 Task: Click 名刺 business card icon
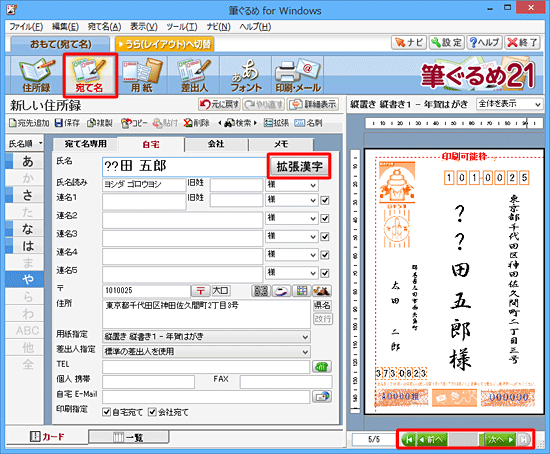point(309,123)
